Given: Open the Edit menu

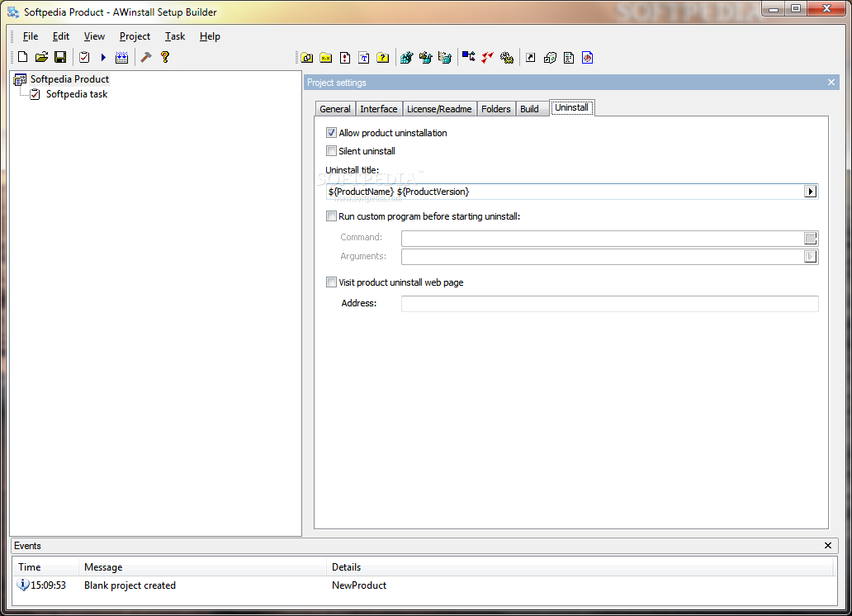Looking at the screenshot, I should click(x=61, y=36).
